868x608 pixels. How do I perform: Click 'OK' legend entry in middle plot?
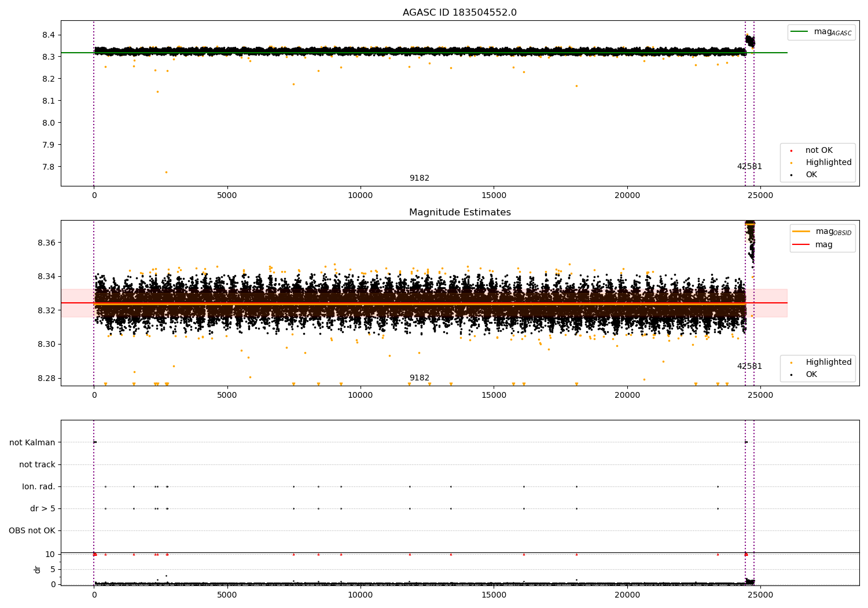pyautogui.click(x=811, y=375)
